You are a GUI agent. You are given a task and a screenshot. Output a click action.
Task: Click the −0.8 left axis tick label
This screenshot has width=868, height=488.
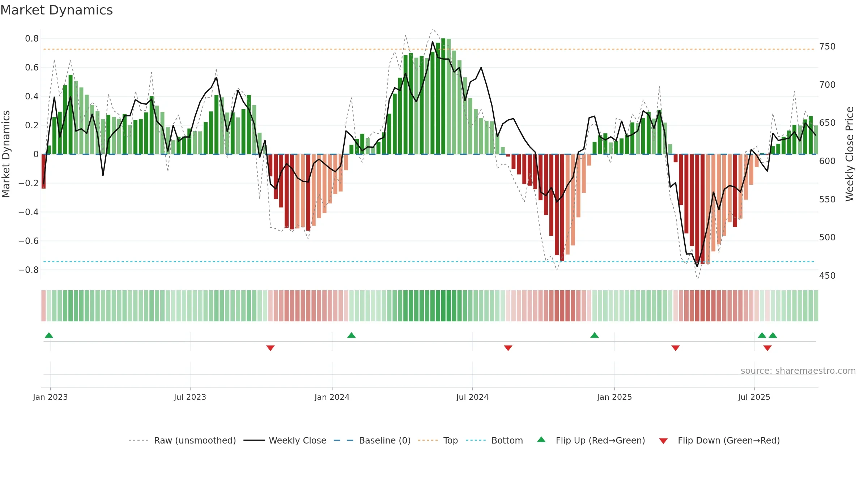29,270
